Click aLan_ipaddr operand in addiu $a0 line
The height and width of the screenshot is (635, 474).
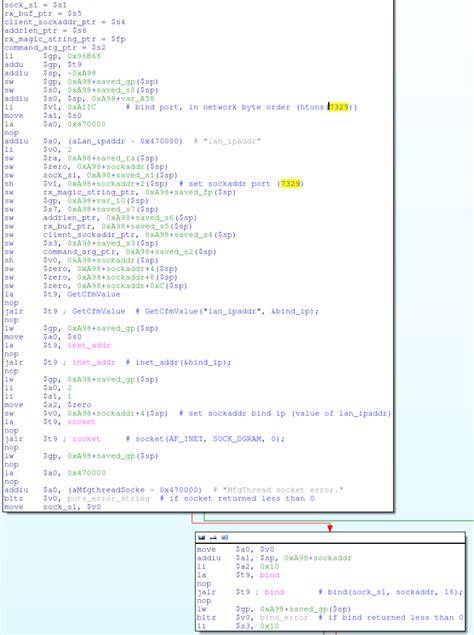[x=100, y=141]
